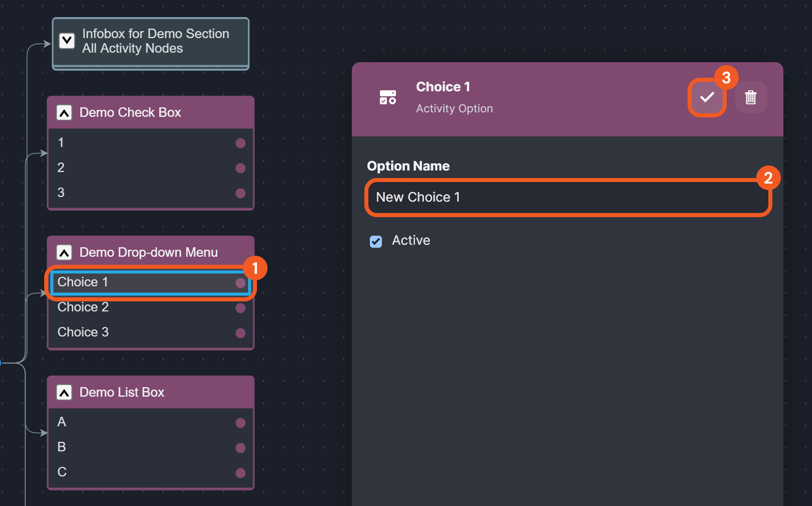Click the connector dot beside Choice 1

[x=240, y=283]
